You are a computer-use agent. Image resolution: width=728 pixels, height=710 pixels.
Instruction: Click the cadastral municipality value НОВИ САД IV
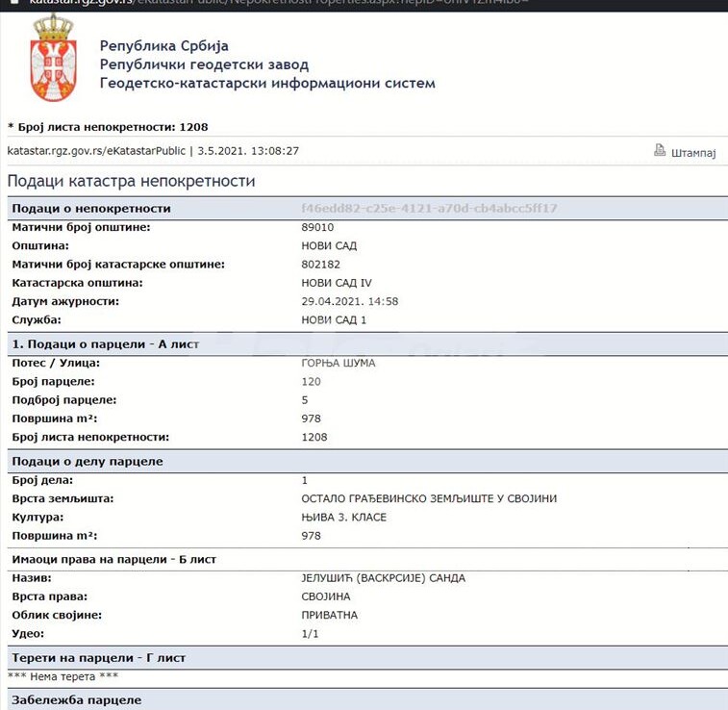coord(337,283)
